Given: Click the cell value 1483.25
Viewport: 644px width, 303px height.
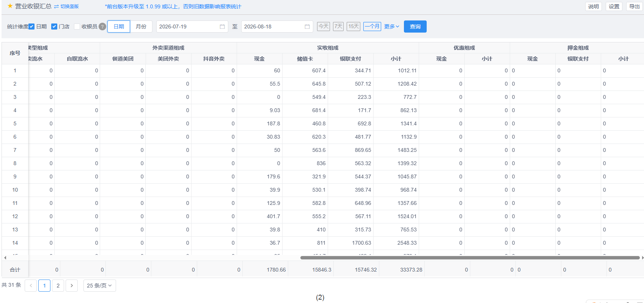Looking at the screenshot, I should [407, 150].
